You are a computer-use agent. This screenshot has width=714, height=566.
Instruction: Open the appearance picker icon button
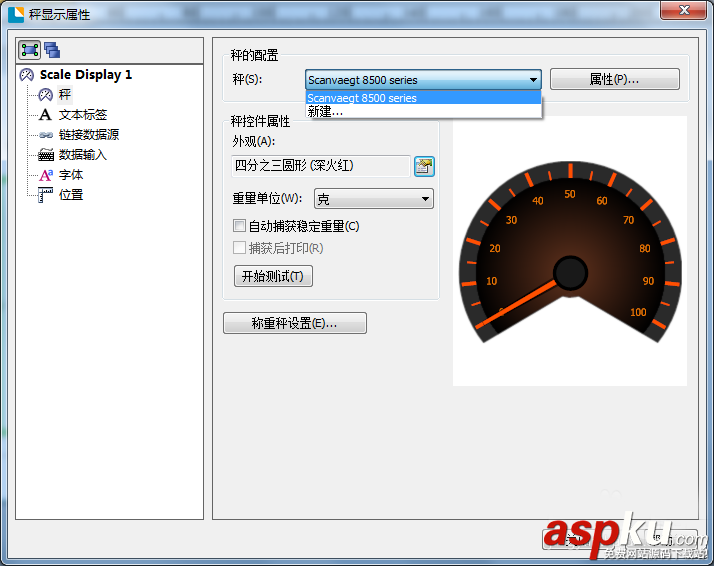click(x=424, y=166)
